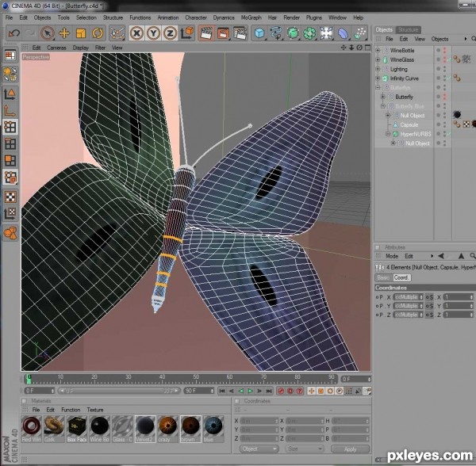The height and width of the screenshot is (466, 476).
Task: Open the MoGraph menu
Action: [x=251, y=17]
